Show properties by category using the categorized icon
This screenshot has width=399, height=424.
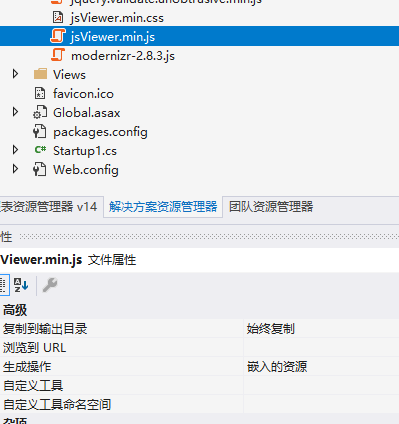coord(4,285)
